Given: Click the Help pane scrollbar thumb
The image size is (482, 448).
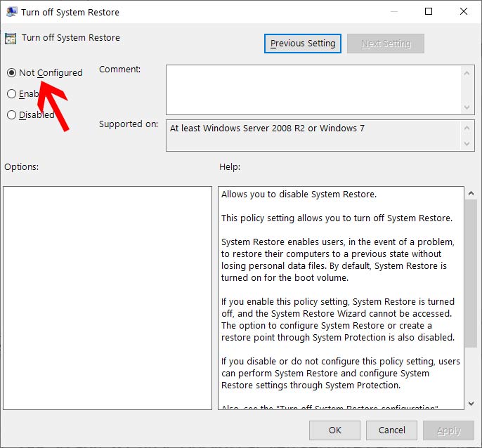Looking at the screenshot, I should 471,273.
